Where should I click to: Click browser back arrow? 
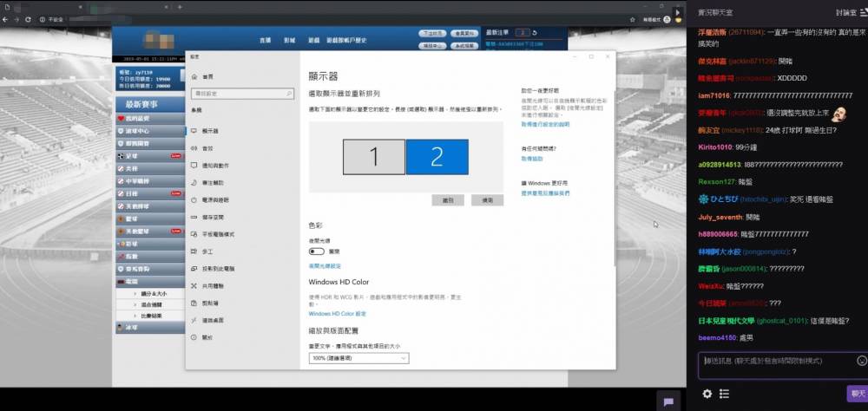click(x=5, y=19)
